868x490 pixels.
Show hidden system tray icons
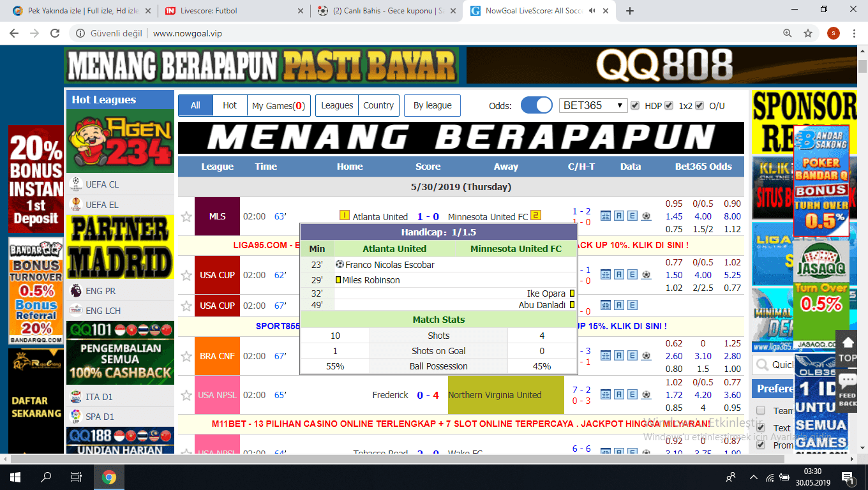752,477
